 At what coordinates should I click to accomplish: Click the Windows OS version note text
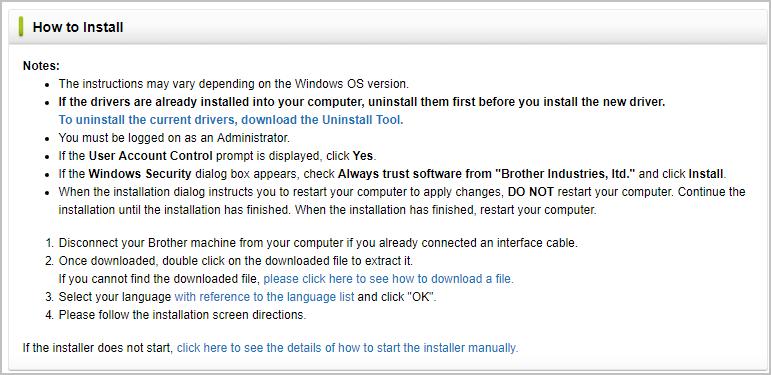(x=234, y=84)
